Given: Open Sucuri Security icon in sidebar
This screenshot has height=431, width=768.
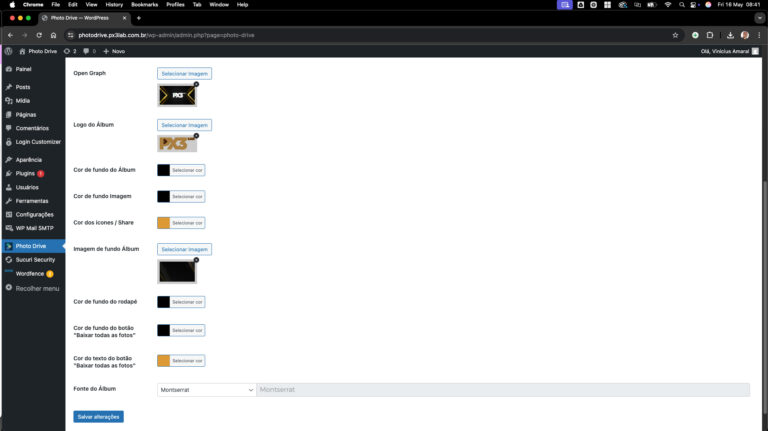Looking at the screenshot, I should point(9,260).
